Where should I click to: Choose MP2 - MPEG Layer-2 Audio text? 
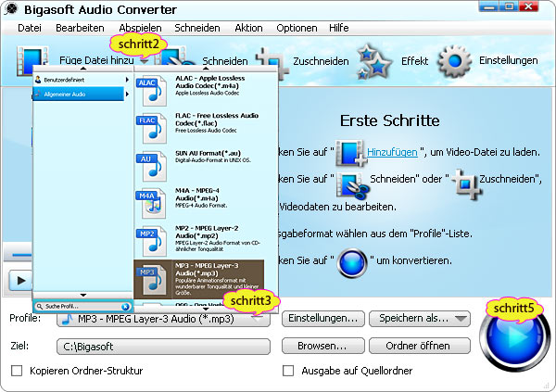(x=207, y=232)
